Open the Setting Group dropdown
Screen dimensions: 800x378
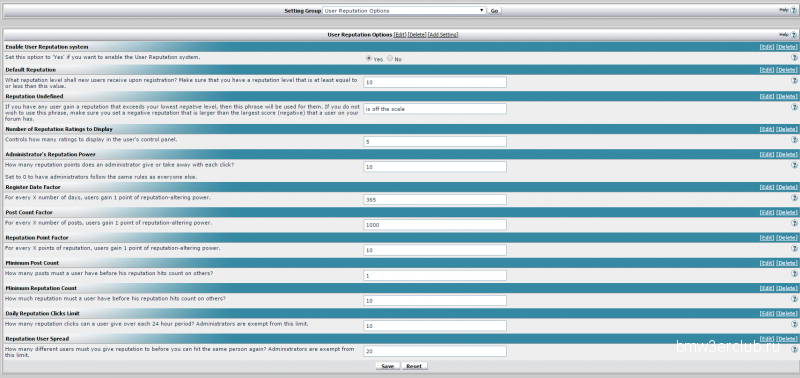click(404, 10)
